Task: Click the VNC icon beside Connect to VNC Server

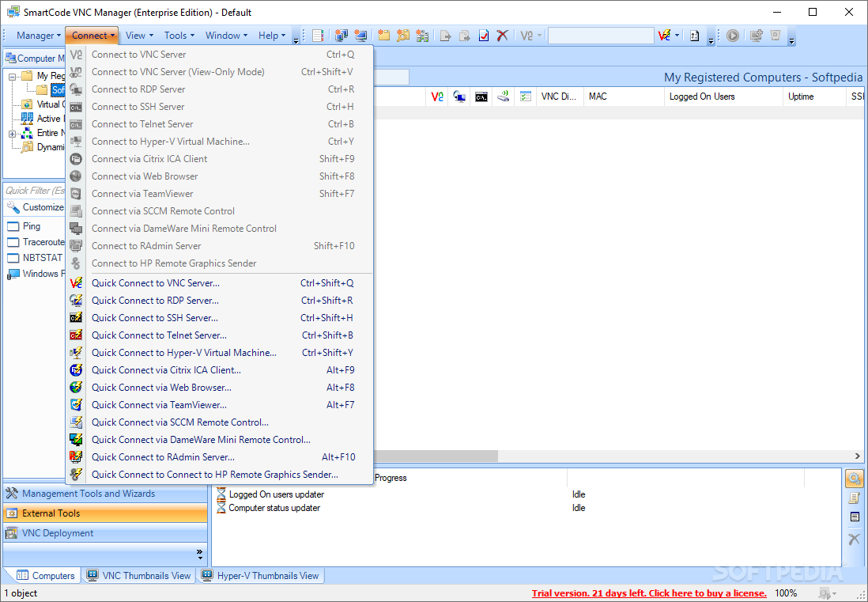Action: 77,55
